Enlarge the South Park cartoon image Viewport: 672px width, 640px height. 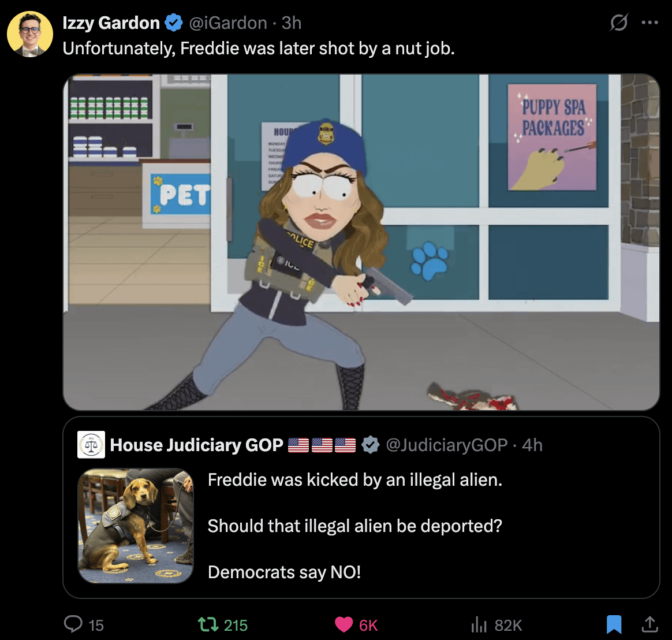(361, 242)
